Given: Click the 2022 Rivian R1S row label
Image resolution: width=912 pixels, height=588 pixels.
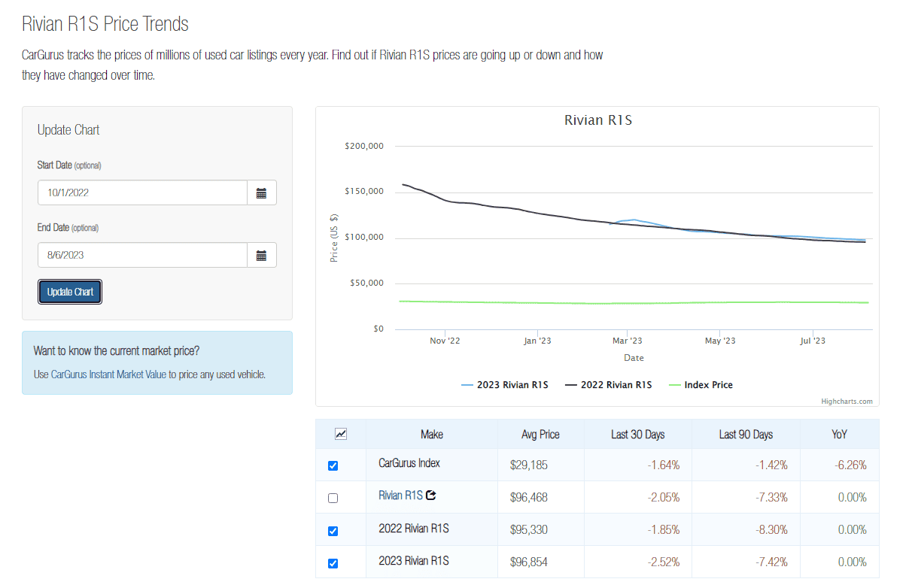Looking at the screenshot, I should click(414, 528).
